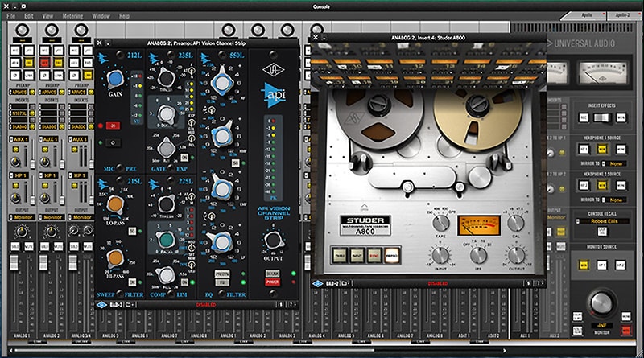The width and height of the screenshot is (644, 358).
Task: Open the Window menu
Action: pos(101,16)
